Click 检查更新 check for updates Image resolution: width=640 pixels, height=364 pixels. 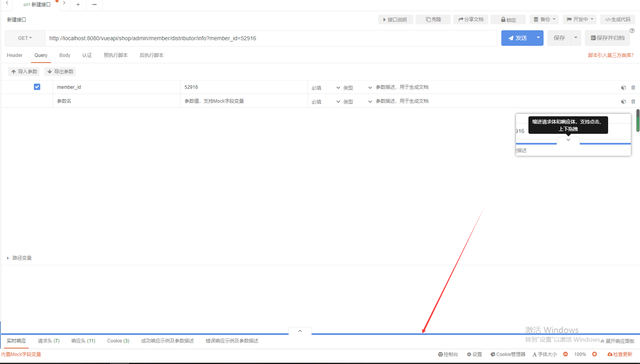620,354
